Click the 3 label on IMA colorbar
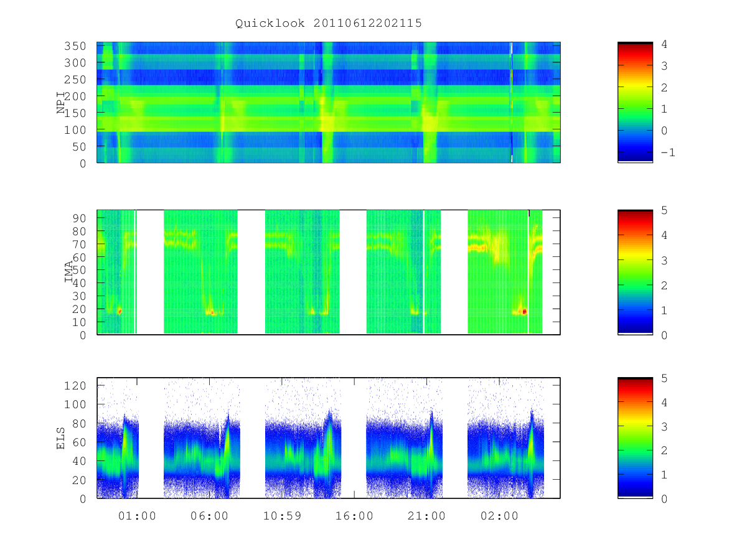Viewport: 747px width, 560px height. [664, 260]
